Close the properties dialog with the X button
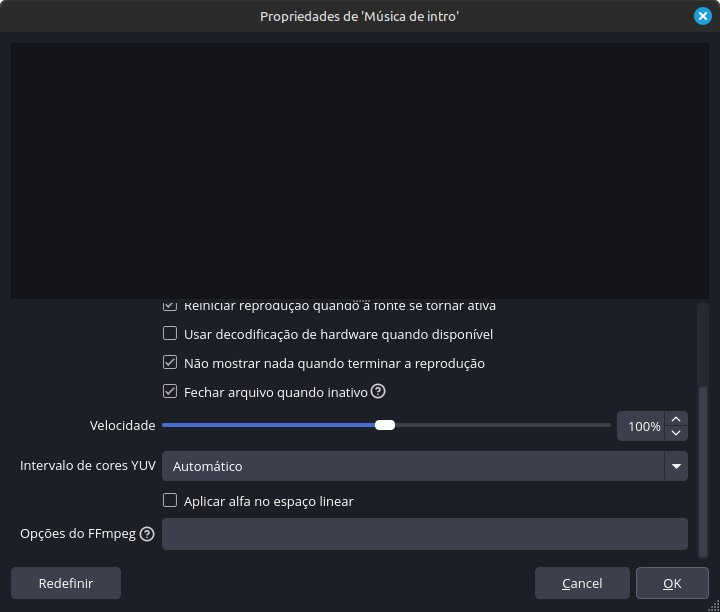This screenshot has width=720, height=612. [x=703, y=16]
